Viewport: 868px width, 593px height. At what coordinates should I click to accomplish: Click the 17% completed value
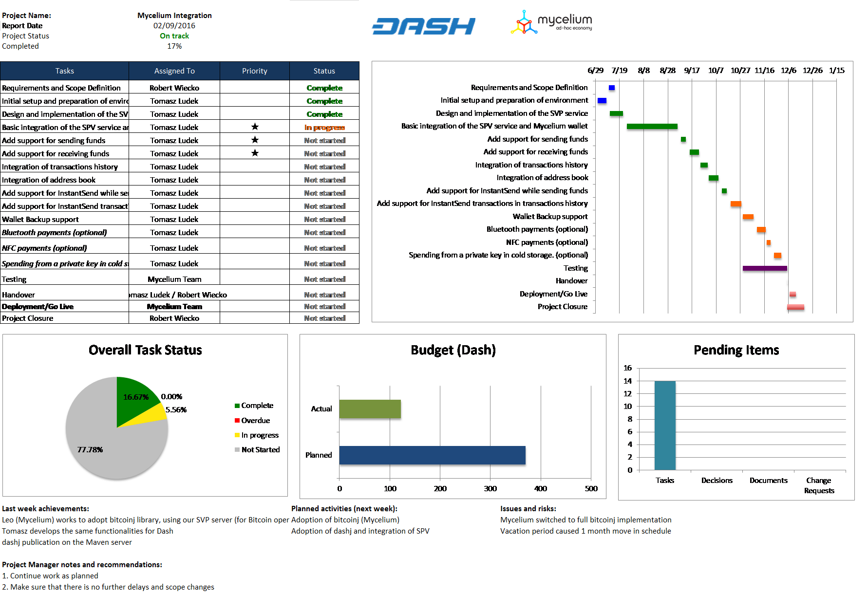(x=174, y=46)
